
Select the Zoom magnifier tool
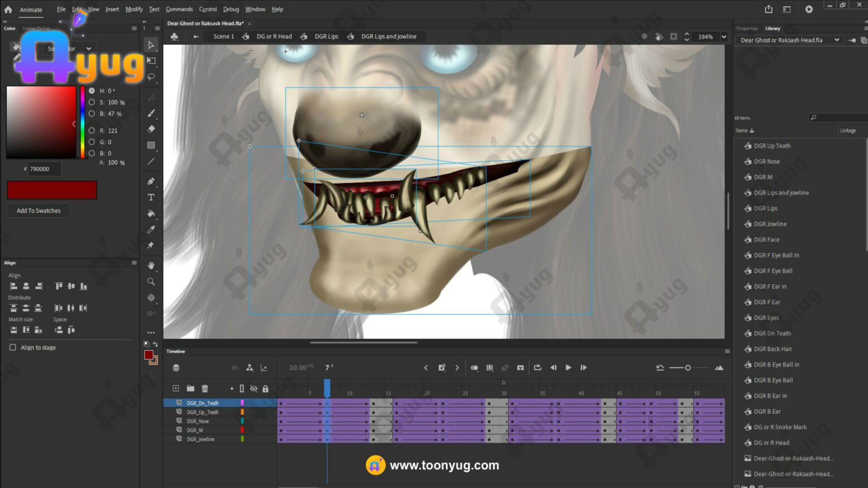coord(151,281)
